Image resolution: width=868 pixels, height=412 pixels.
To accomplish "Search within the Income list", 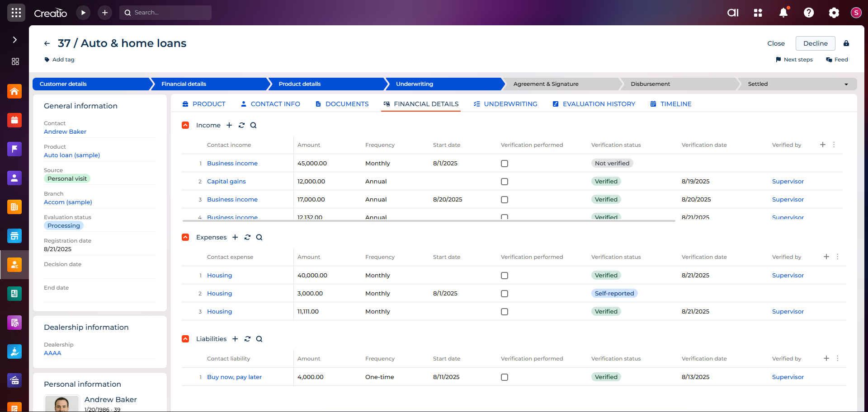I will [254, 125].
